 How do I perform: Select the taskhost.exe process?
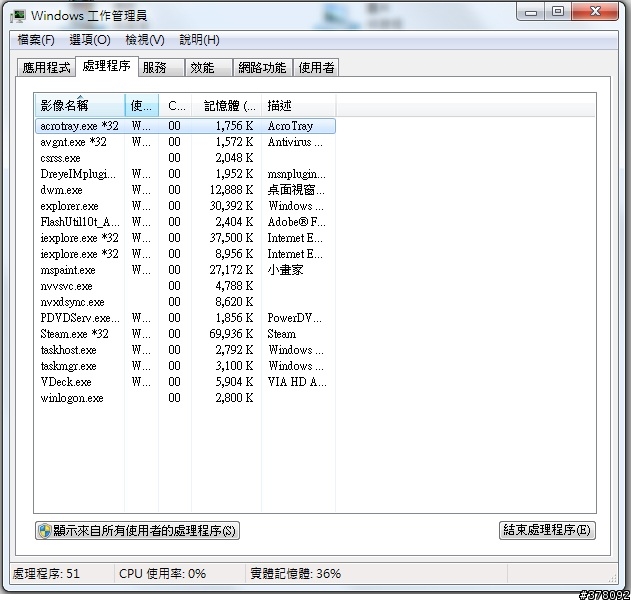point(185,350)
